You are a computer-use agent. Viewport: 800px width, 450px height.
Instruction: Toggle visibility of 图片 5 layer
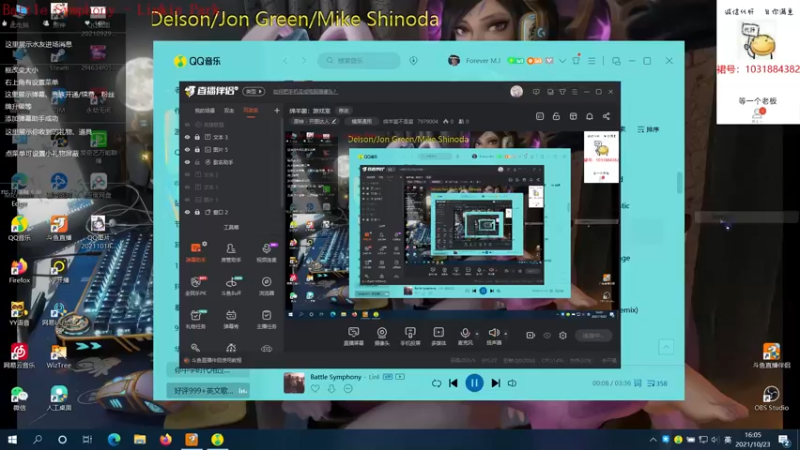pos(187,149)
